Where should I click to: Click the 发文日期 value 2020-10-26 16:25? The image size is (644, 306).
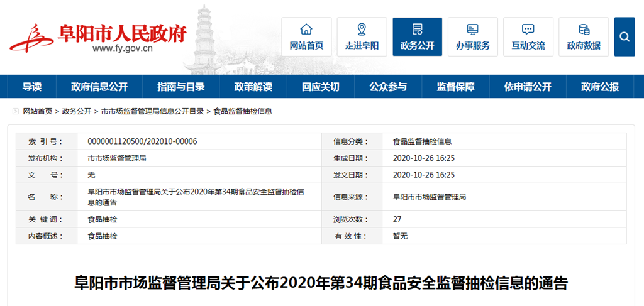(x=423, y=175)
